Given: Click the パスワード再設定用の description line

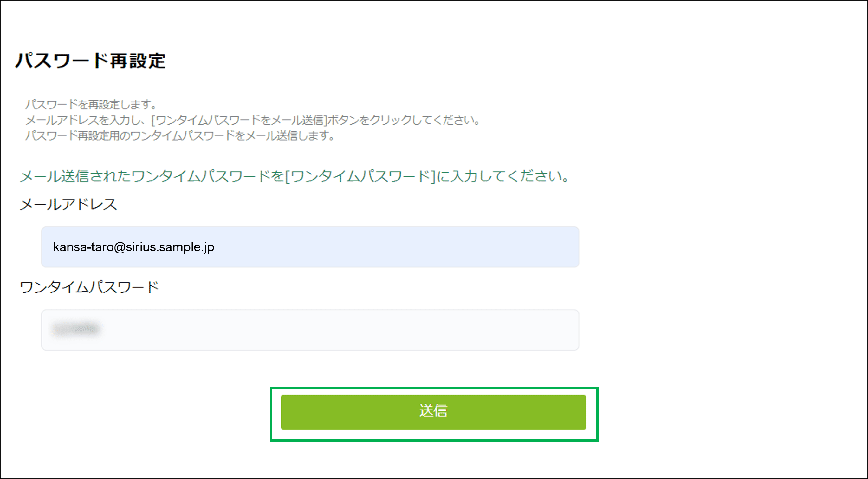Looking at the screenshot, I should [x=180, y=135].
